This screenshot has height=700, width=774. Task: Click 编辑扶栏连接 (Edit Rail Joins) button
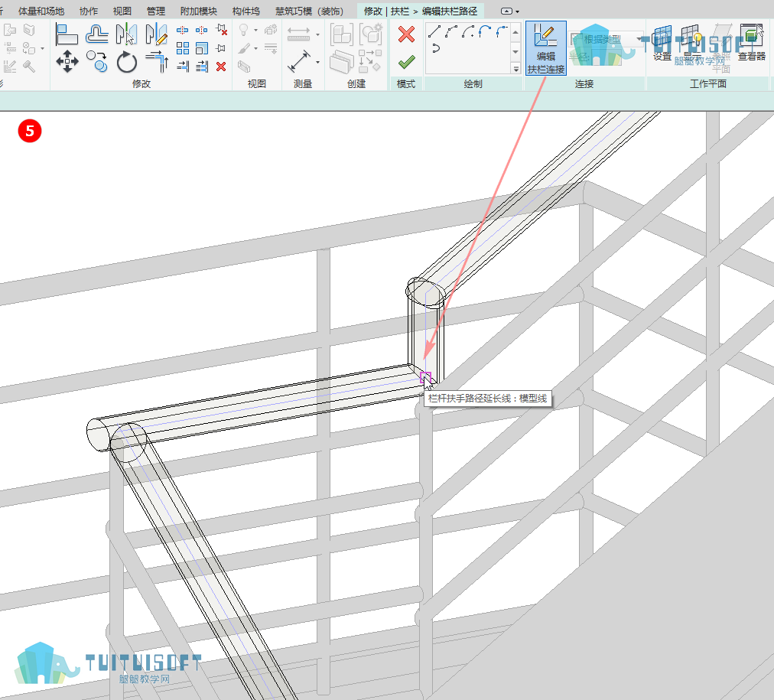tap(545, 48)
